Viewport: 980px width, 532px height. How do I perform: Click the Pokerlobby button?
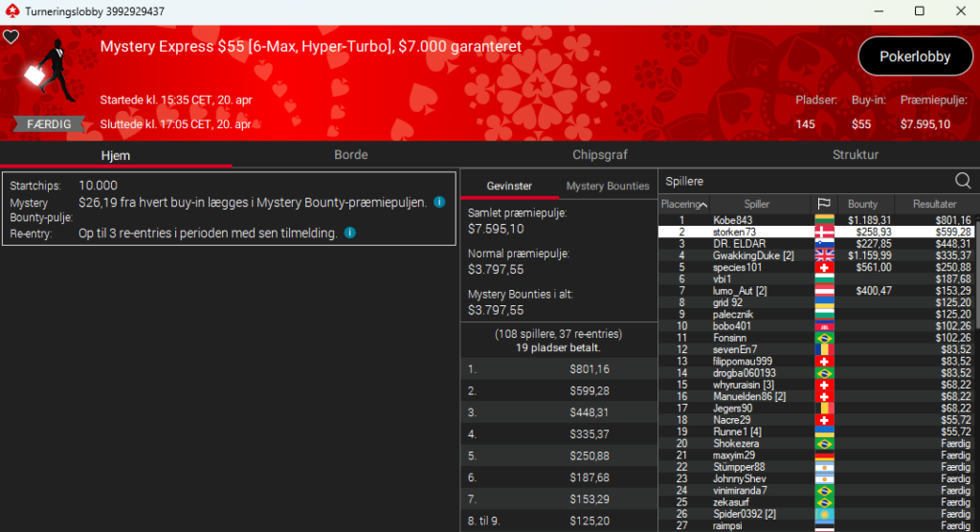914,56
